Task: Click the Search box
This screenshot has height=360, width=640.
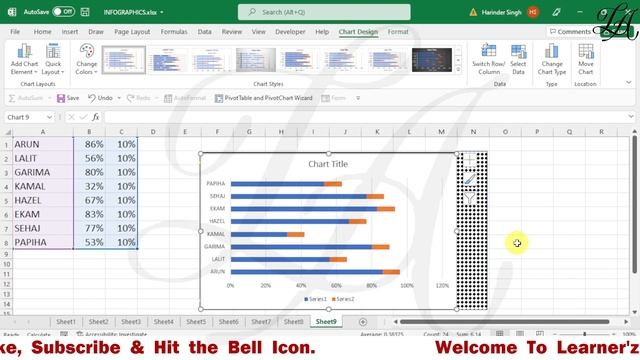Action: (x=324, y=12)
